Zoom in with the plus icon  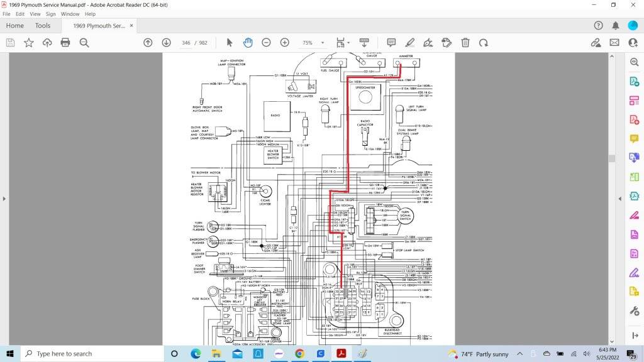click(284, 43)
